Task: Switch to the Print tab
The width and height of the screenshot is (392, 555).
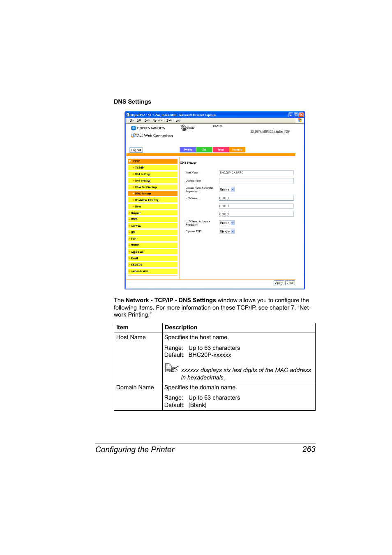Action: coord(221,150)
